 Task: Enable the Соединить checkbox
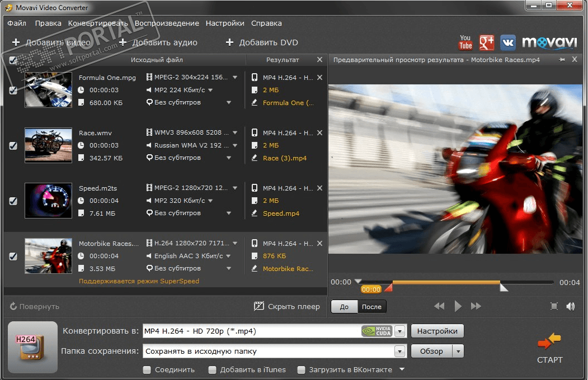click(x=147, y=370)
